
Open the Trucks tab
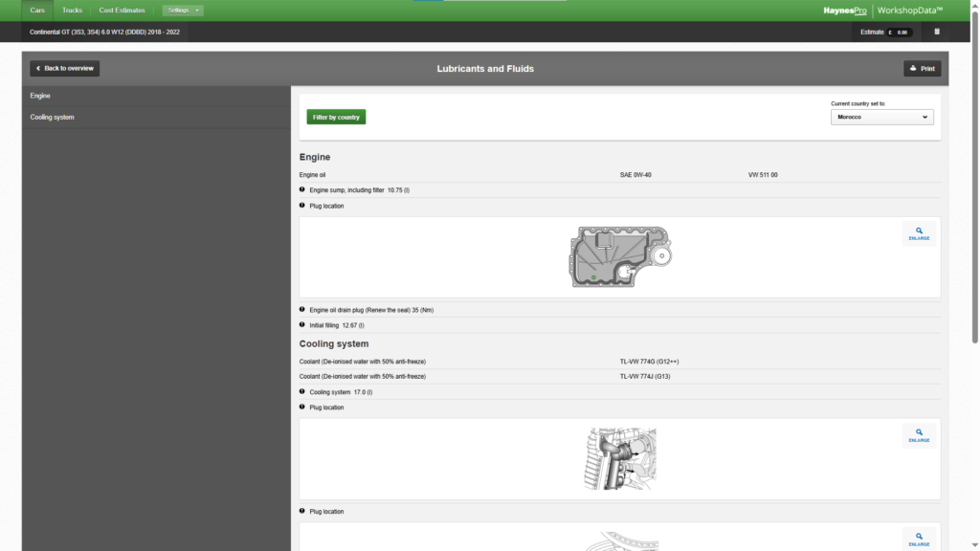click(x=72, y=10)
